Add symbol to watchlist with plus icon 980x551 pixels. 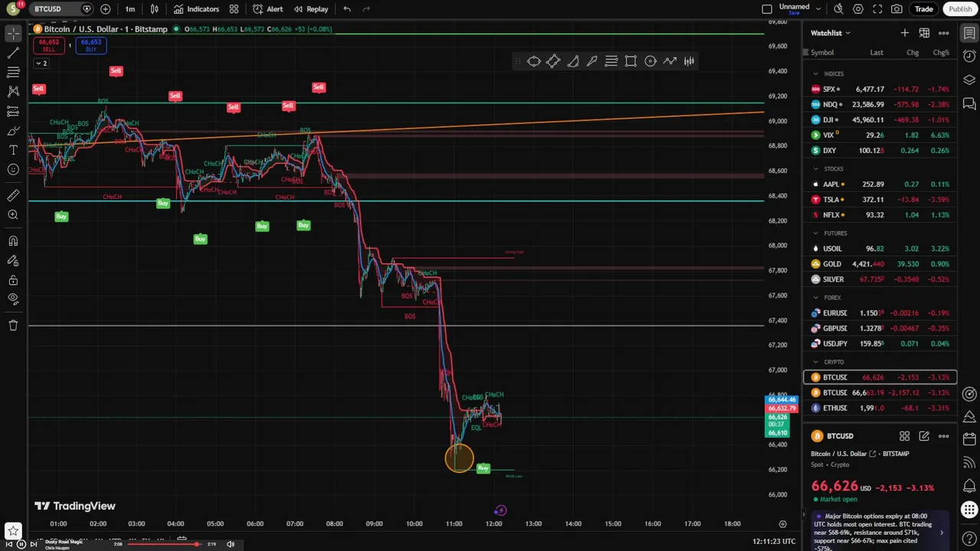coord(905,33)
